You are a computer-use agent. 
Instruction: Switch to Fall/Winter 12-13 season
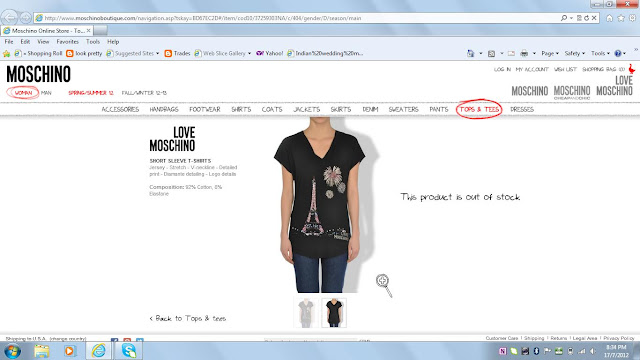point(144,93)
